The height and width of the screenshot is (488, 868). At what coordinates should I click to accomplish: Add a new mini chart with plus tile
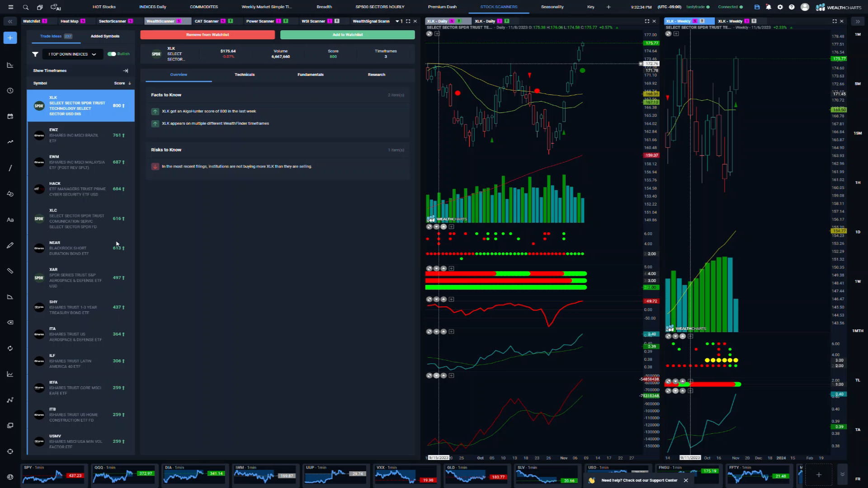[819, 474]
